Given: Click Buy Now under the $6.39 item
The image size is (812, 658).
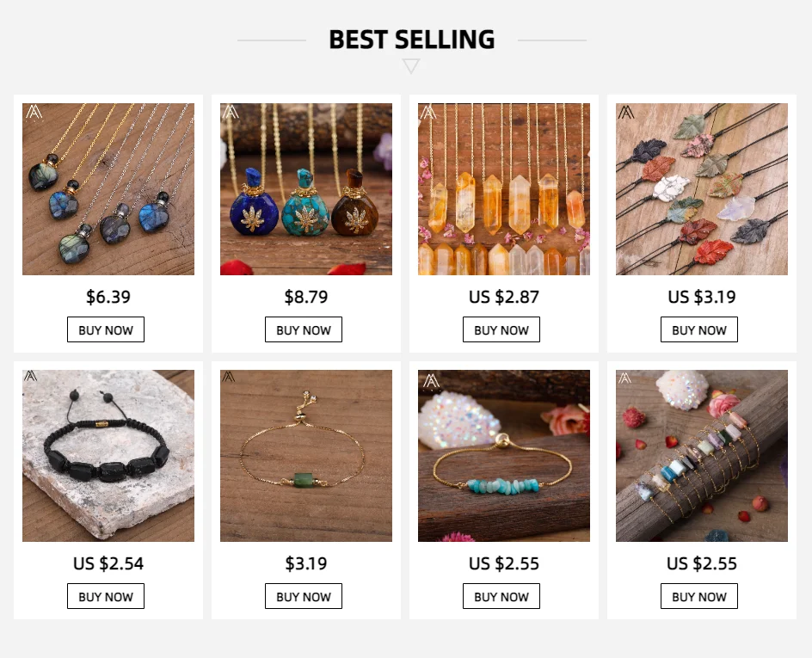Looking at the screenshot, I should tap(106, 330).
